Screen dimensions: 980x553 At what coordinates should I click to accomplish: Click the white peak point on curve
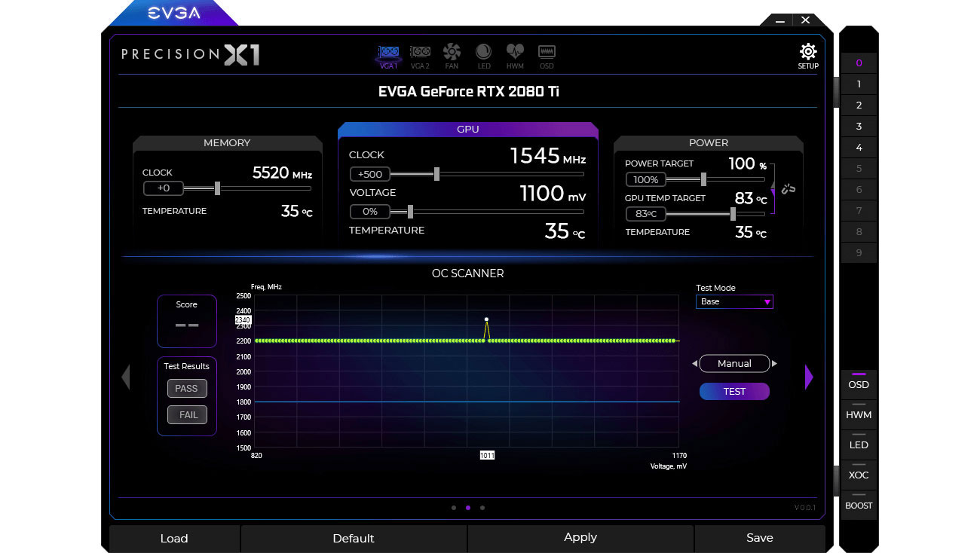[x=486, y=319]
